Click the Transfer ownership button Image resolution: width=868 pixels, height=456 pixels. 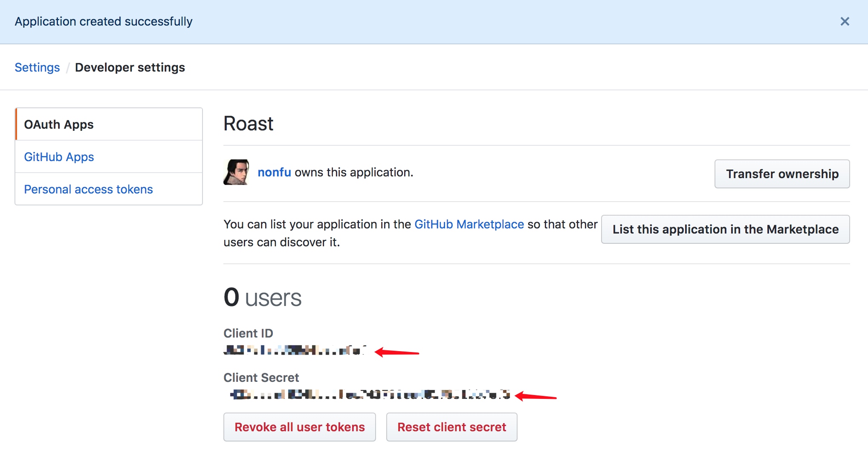782,174
